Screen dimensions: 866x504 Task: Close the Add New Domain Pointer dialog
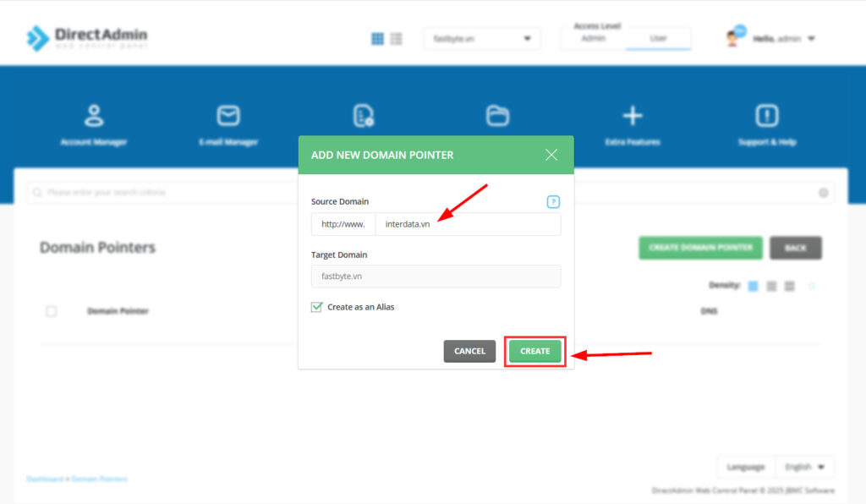click(551, 155)
